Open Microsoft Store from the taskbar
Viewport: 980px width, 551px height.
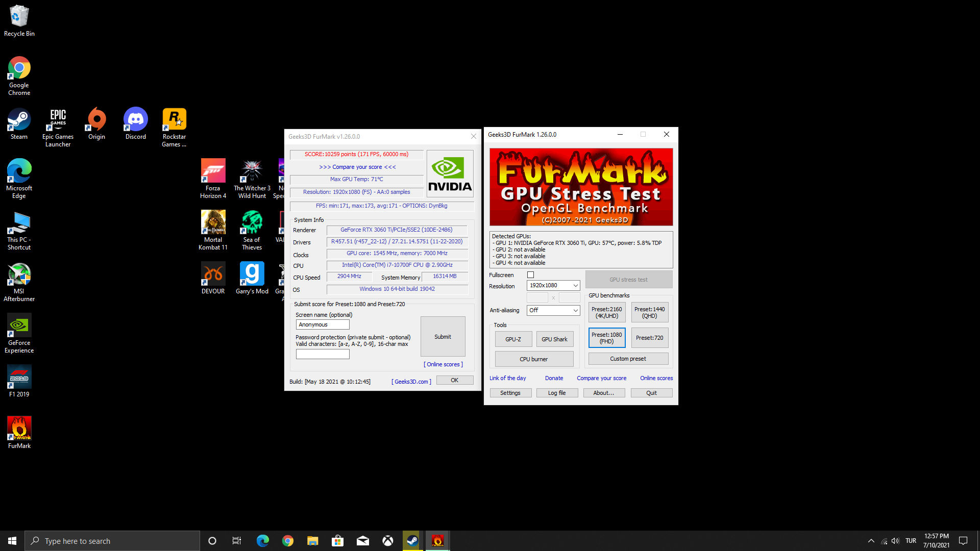(338, 541)
